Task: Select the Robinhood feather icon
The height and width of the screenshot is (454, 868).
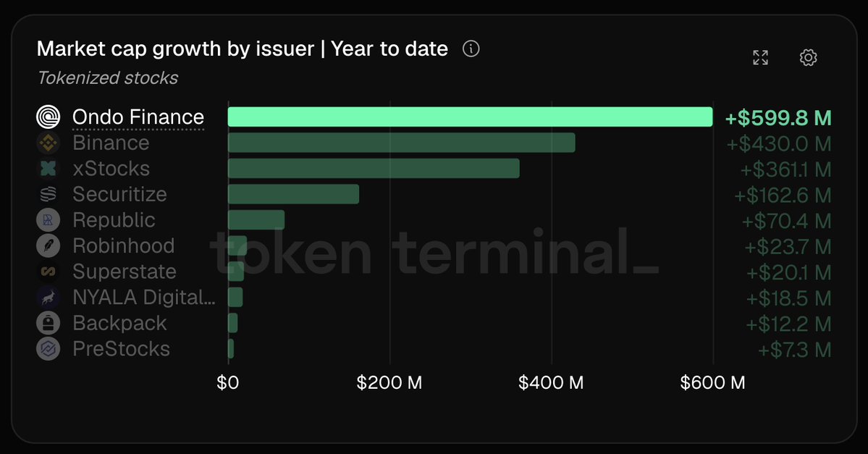Action: click(49, 245)
